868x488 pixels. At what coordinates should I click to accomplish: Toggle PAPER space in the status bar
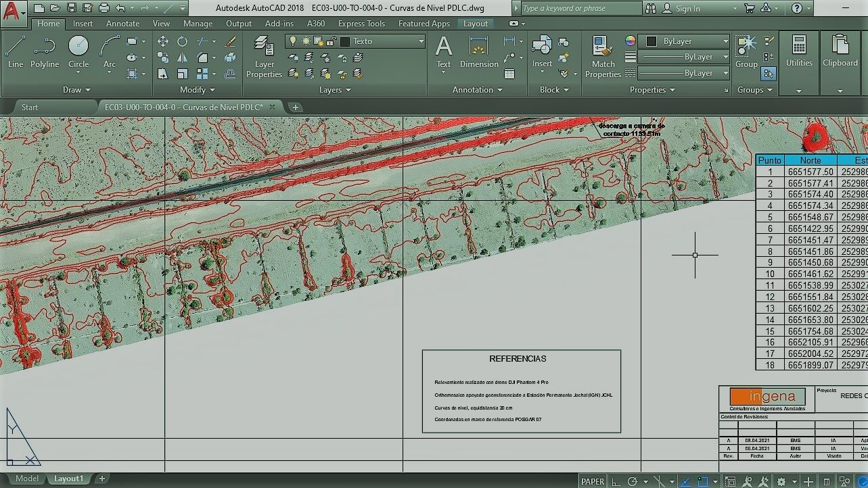[x=593, y=481]
